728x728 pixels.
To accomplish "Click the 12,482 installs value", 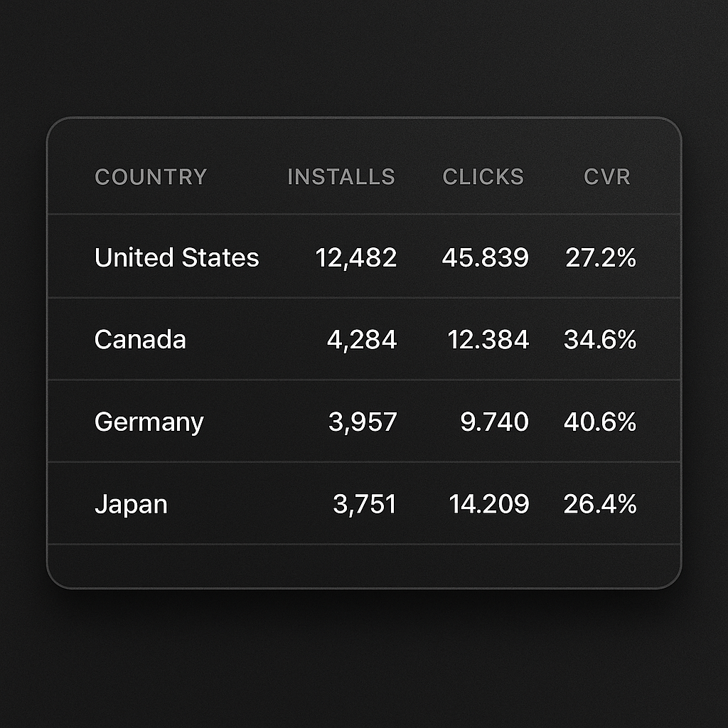I will 356,257.
